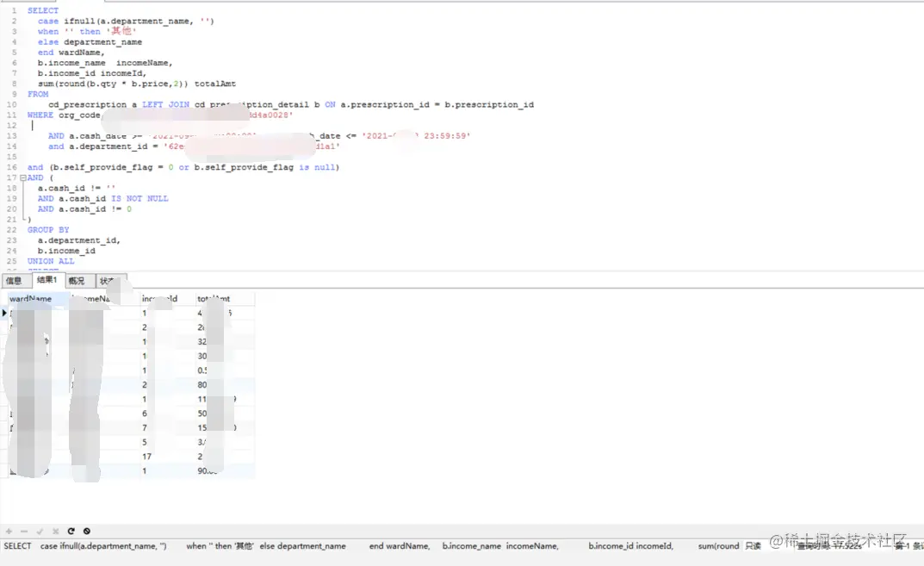Click UNION ALL on line 25

(x=51, y=261)
